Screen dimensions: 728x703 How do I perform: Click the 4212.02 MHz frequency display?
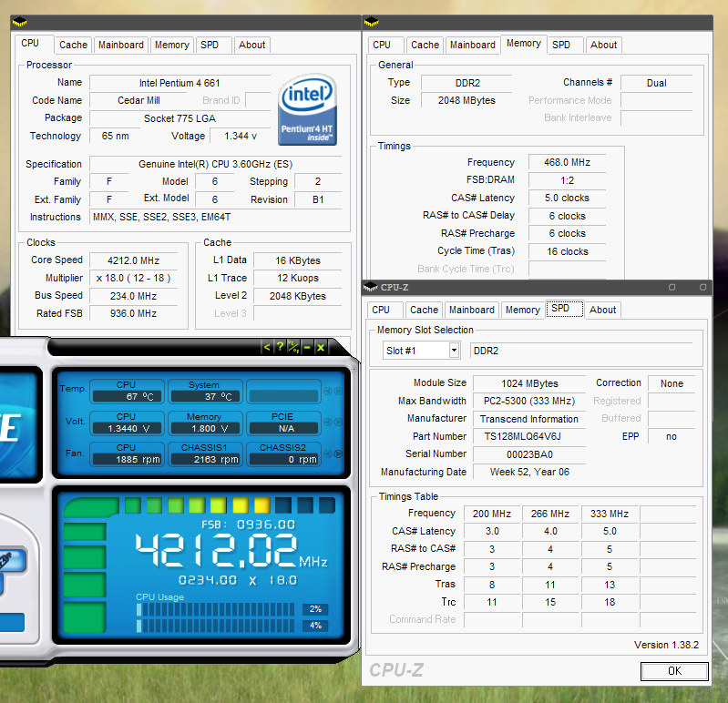[x=231, y=550]
